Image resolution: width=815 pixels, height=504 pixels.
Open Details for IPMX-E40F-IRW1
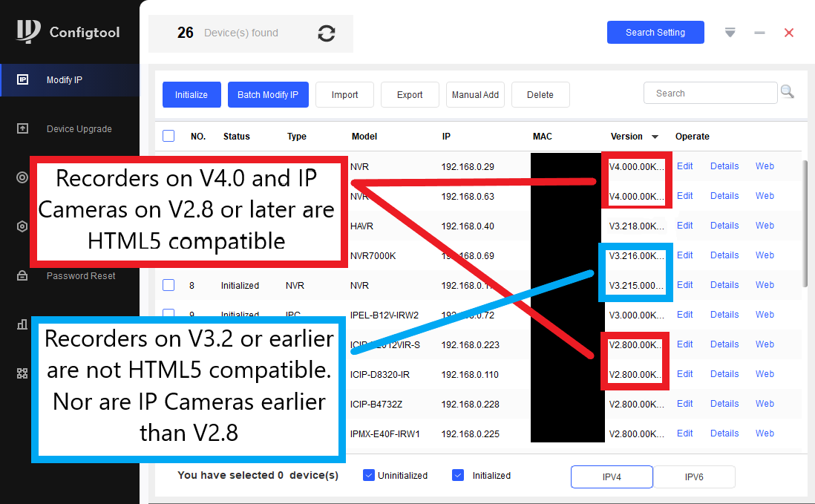[x=724, y=433]
